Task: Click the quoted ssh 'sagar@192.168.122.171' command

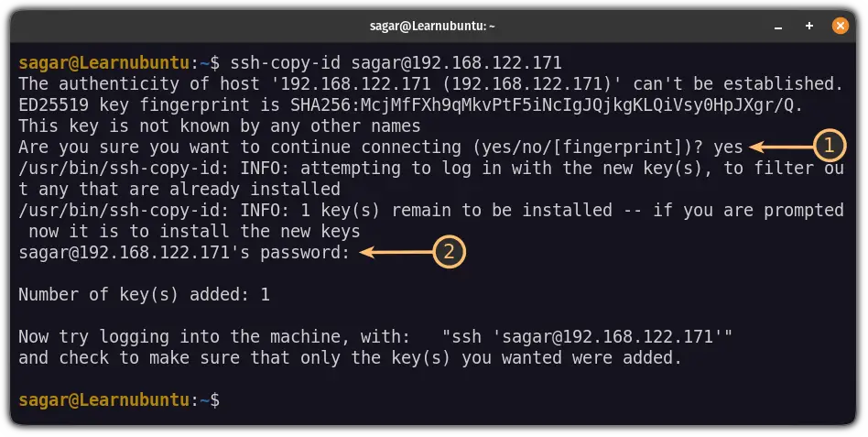Action: pyautogui.click(x=587, y=337)
